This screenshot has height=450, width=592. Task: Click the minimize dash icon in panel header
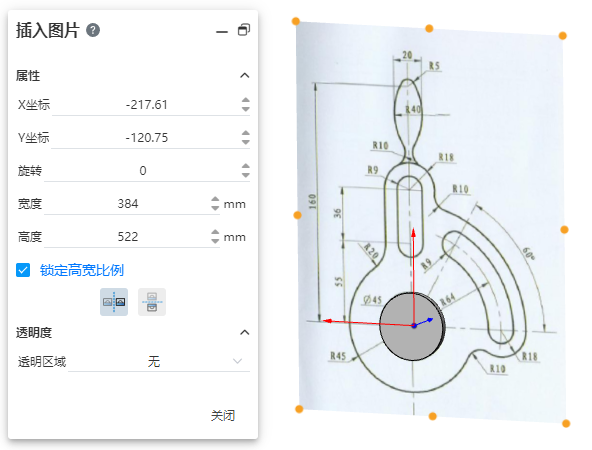click(x=222, y=32)
